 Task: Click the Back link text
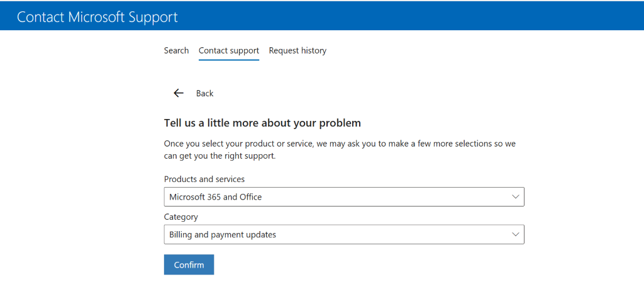[x=204, y=93]
